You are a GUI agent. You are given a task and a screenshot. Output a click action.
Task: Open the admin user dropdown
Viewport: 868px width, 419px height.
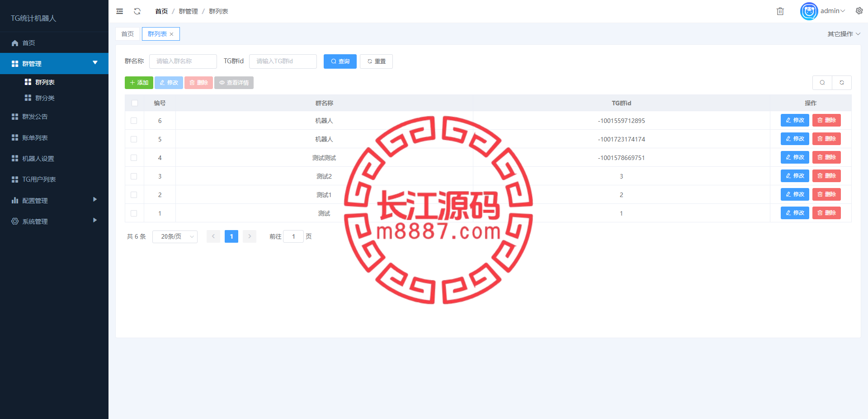point(833,11)
